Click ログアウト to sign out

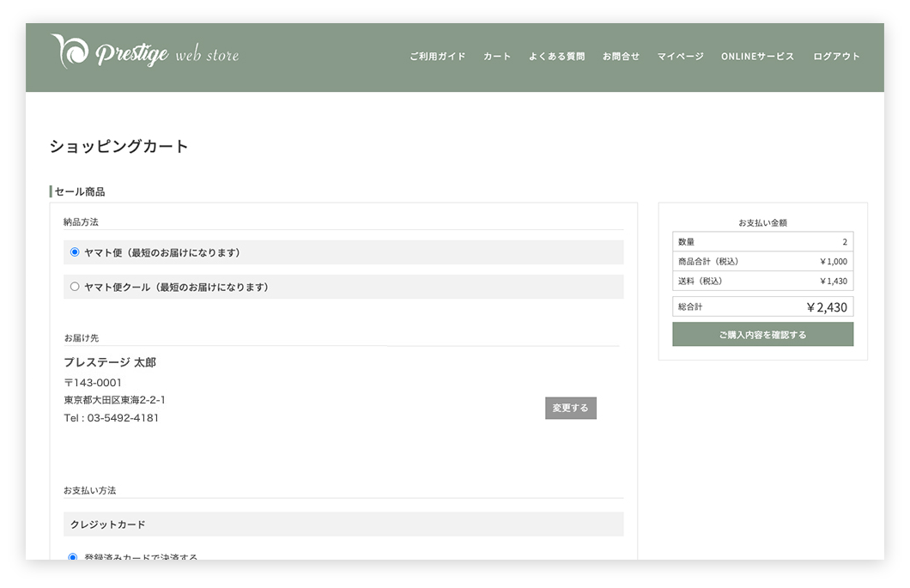click(836, 57)
